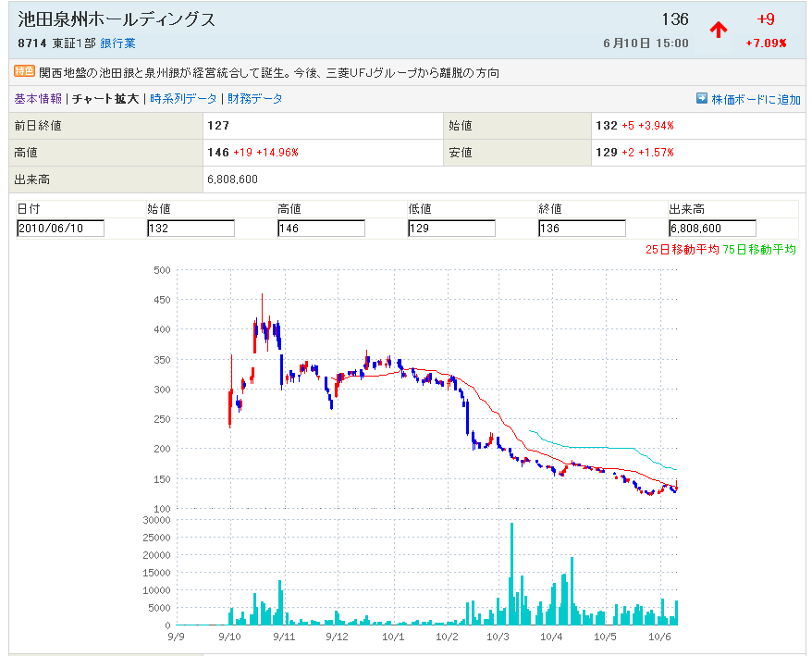Focus the 終値 input box showing 136
The width and height of the screenshot is (812, 656).
[582, 229]
